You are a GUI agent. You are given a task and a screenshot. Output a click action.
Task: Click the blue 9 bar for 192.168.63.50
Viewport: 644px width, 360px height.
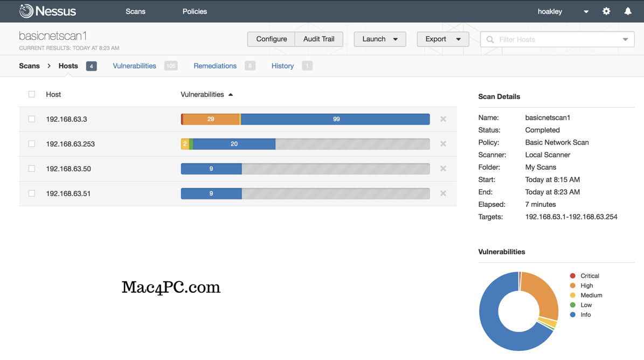pos(211,169)
